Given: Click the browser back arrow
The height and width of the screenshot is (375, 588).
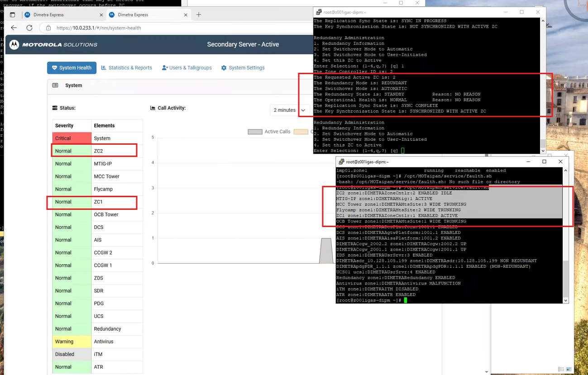Looking at the screenshot, I should click(x=14, y=28).
